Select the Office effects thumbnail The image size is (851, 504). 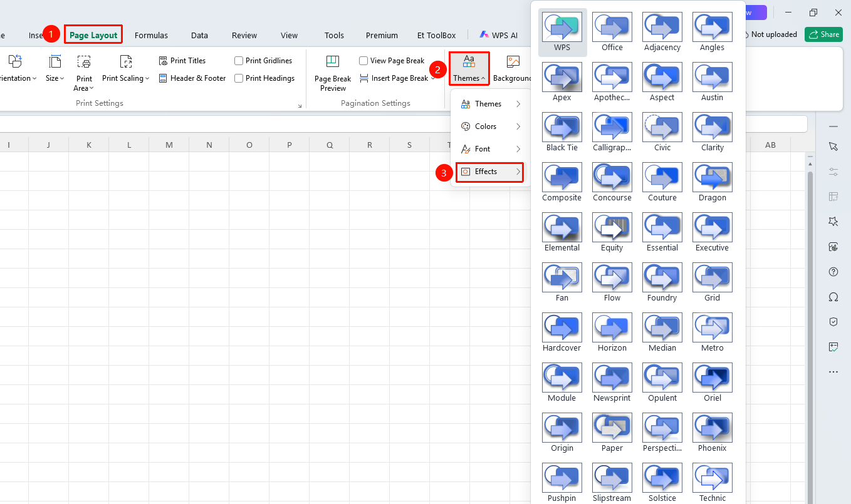click(x=612, y=33)
